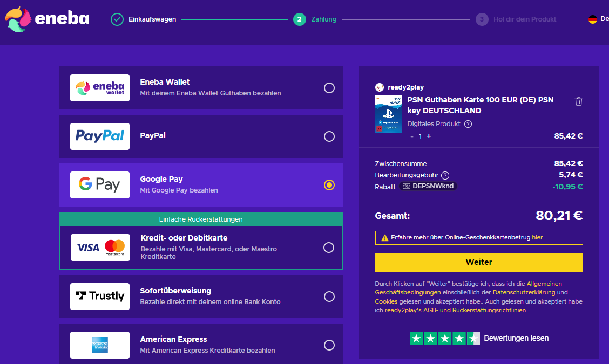Click the quantity value 1

tap(420, 136)
